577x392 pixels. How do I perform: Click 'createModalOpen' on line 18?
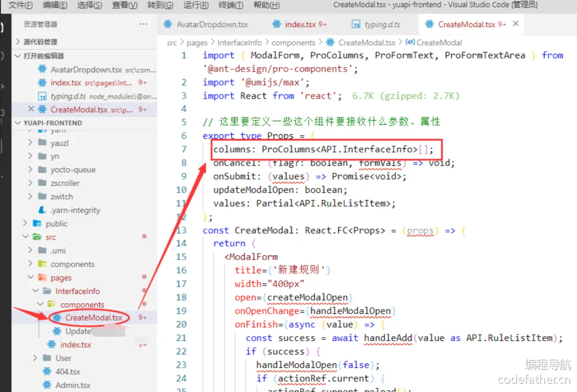point(307,298)
